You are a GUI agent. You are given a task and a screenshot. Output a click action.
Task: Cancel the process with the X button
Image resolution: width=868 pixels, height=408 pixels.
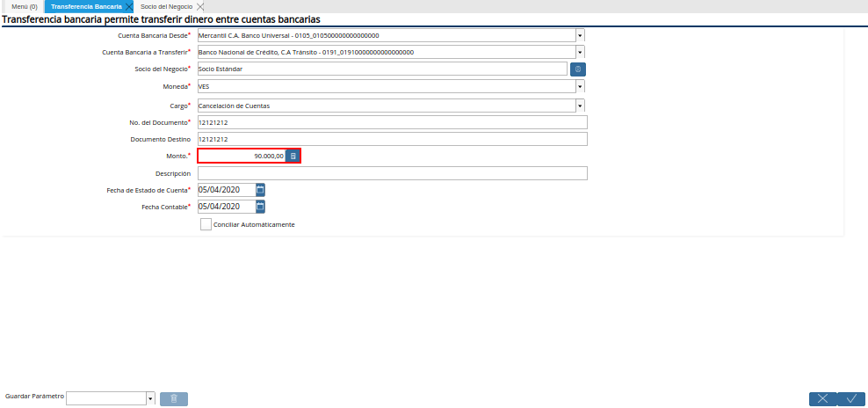point(822,398)
